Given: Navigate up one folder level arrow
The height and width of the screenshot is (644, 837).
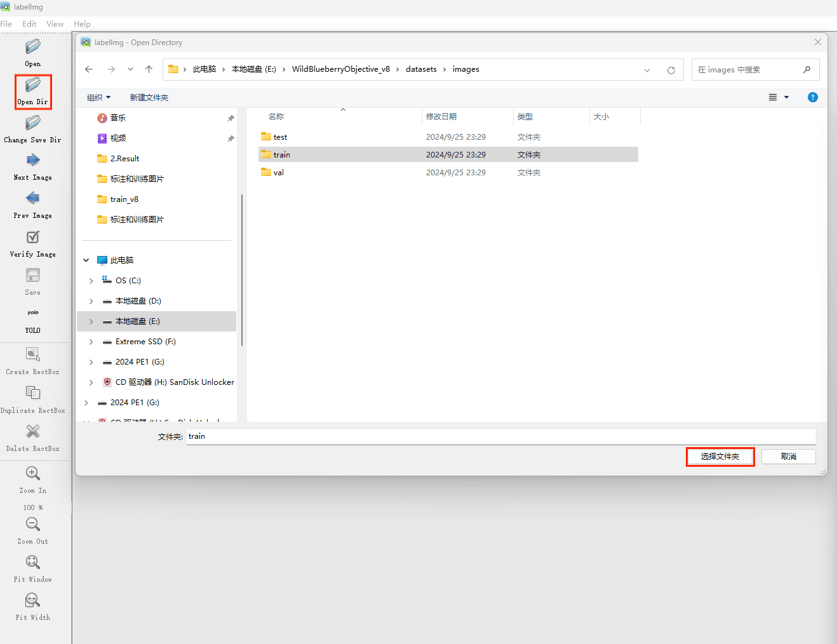Looking at the screenshot, I should click(149, 70).
